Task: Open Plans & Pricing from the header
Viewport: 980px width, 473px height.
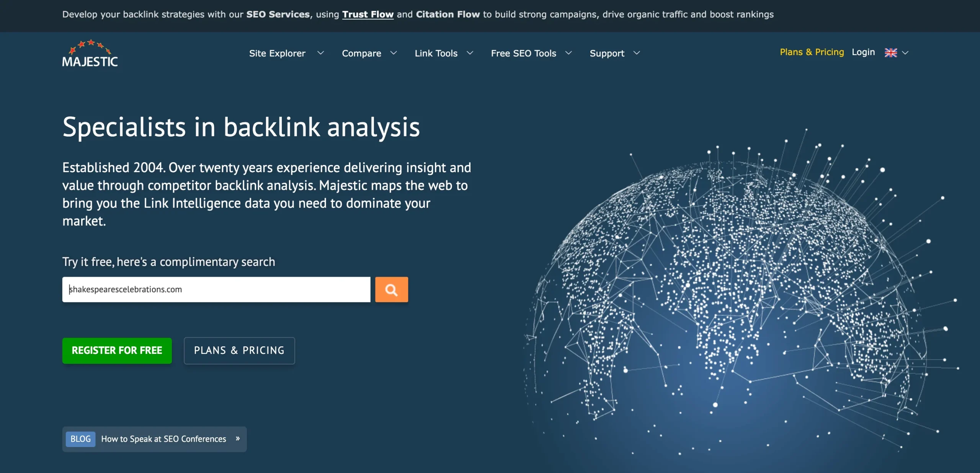Action: (812, 52)
